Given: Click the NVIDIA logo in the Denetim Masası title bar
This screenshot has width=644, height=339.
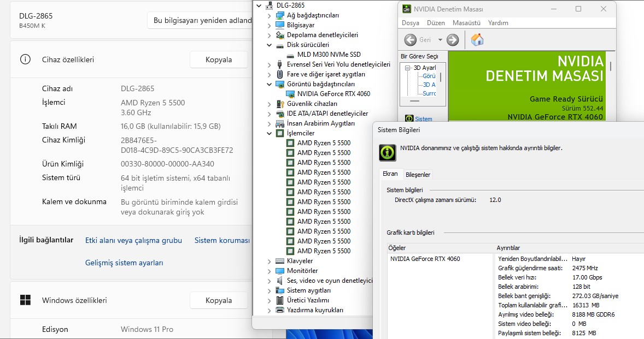Looking at the screenshot, I should 406,9.
